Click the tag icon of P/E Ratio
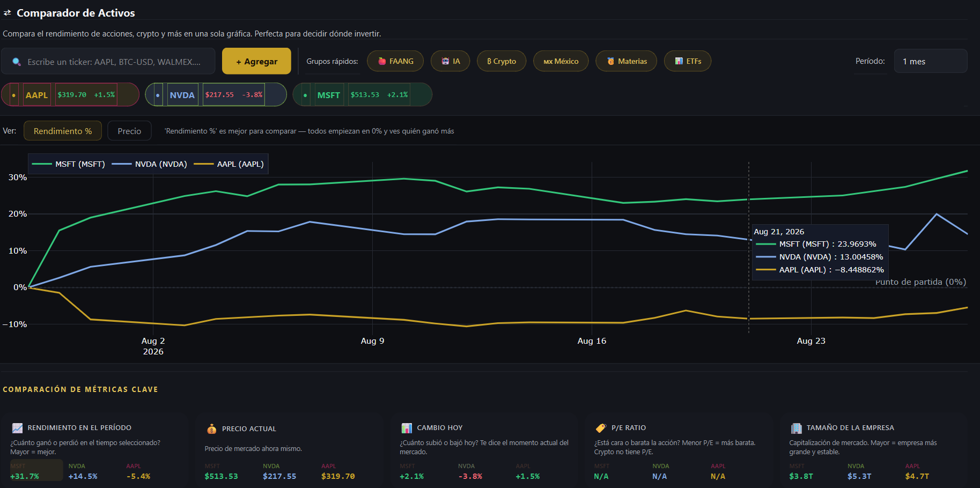The image size is (980, 488). pyautogui.click(x=601, y=428)
